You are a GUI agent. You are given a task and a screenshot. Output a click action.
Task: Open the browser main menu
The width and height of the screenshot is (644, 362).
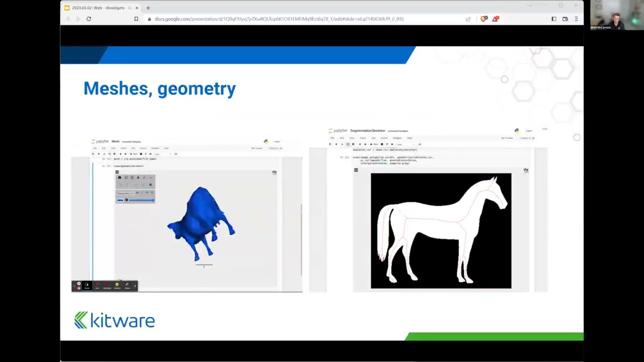[x=576, y=19]
